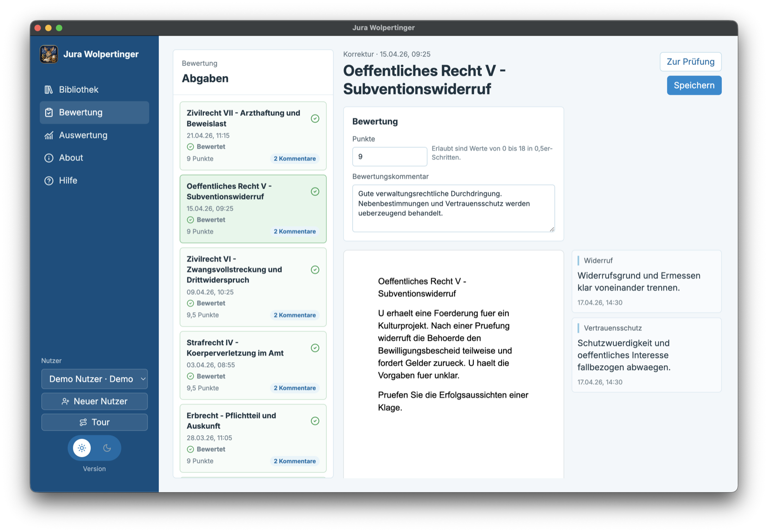This screenshot has height=532, width=768.
Task: Click into the Bewertungskommentar text area
Action: (x=454, y=208)
